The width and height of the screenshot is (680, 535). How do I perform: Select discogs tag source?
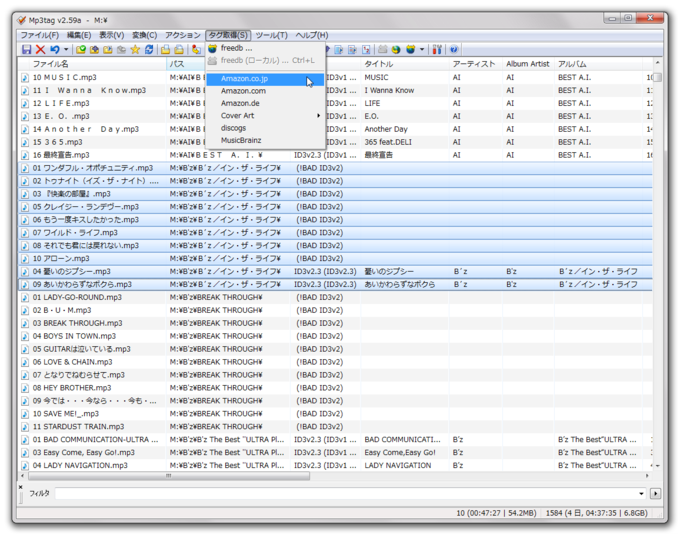click(265, 128)
